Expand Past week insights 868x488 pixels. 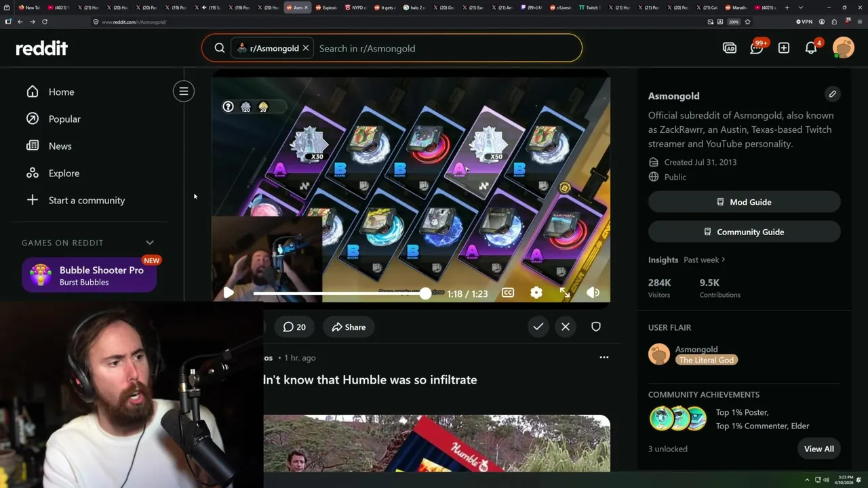pyautogui.click(x=705, y=260)
